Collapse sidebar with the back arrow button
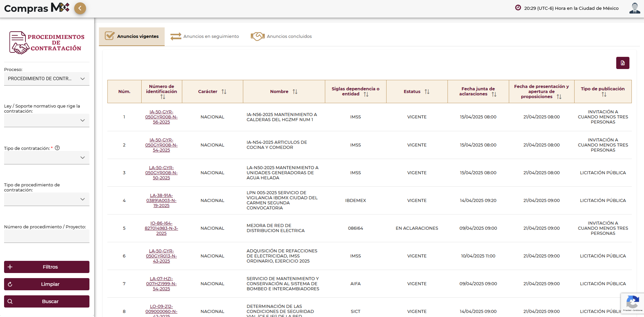 pyautogui.click(x=80, y=8)
